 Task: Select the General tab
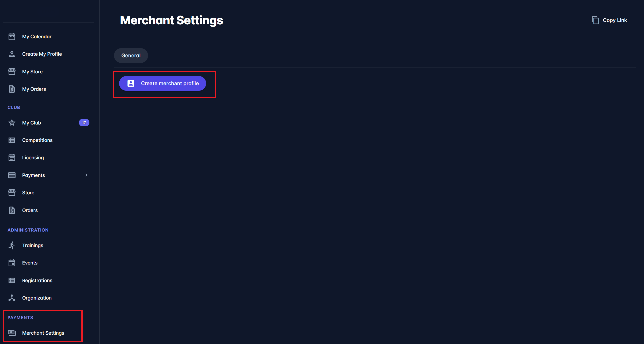[x=131, y=55]
